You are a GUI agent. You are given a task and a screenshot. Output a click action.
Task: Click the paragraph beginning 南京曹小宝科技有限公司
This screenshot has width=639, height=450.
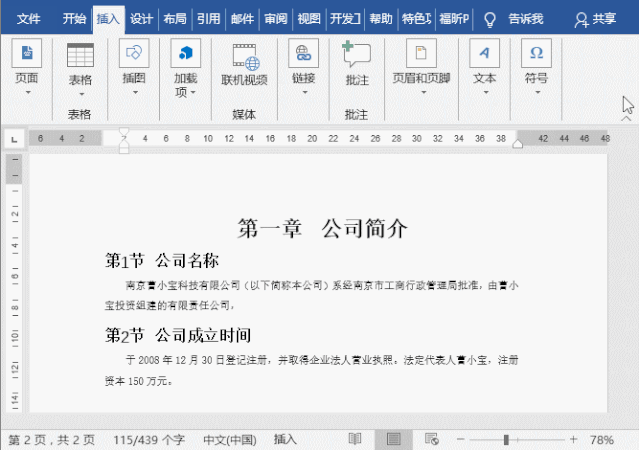(x=311, y=295)
